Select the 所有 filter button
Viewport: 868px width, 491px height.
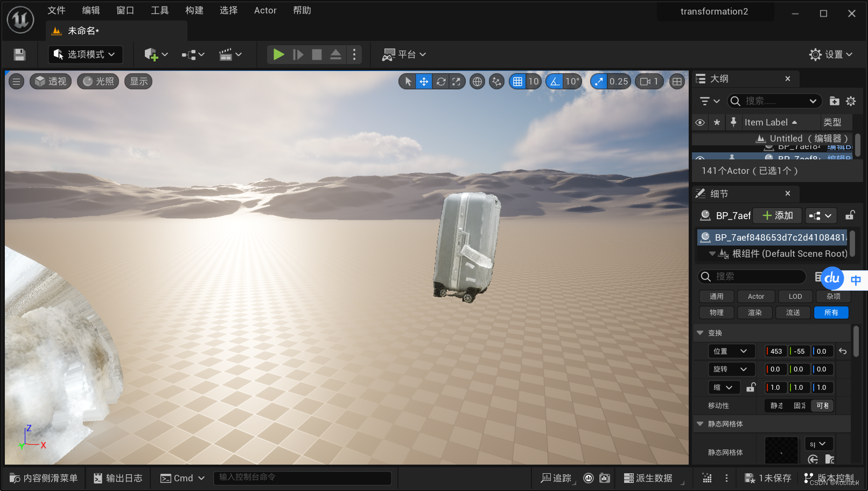pos(831,312)
